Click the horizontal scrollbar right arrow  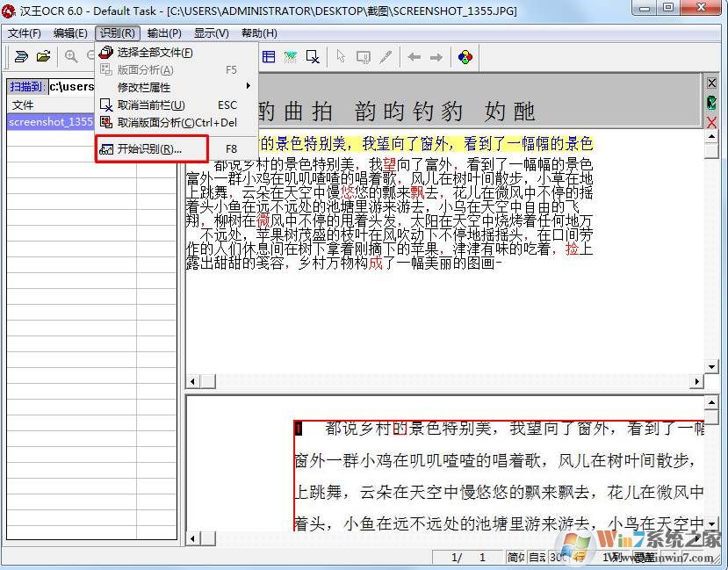point(698,381)
